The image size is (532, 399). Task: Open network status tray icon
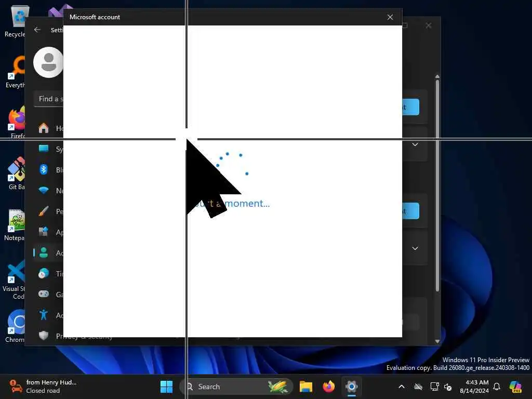pos(434,387)
